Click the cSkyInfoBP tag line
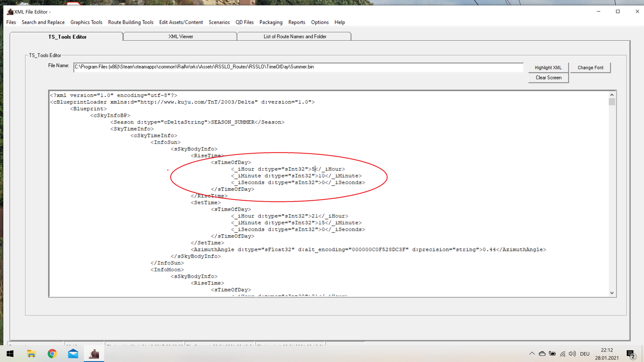This screenshot has width=644, height=362. 110,116
